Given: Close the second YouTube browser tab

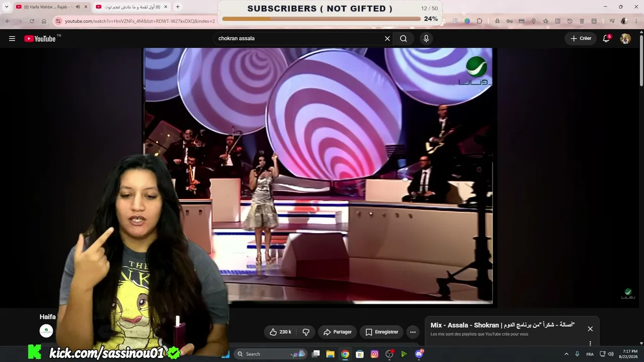Looking at the screenshot, I should coord(166,7).
